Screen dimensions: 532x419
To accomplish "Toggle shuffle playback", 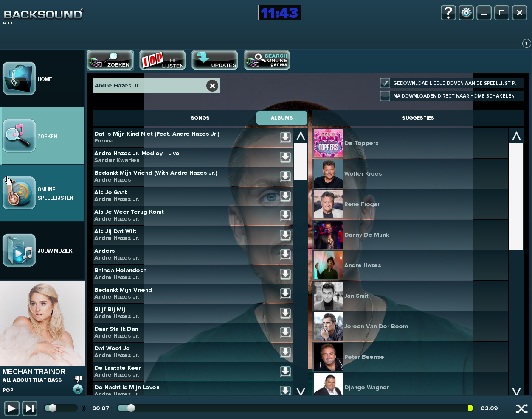I will click(x=522, y=408).
